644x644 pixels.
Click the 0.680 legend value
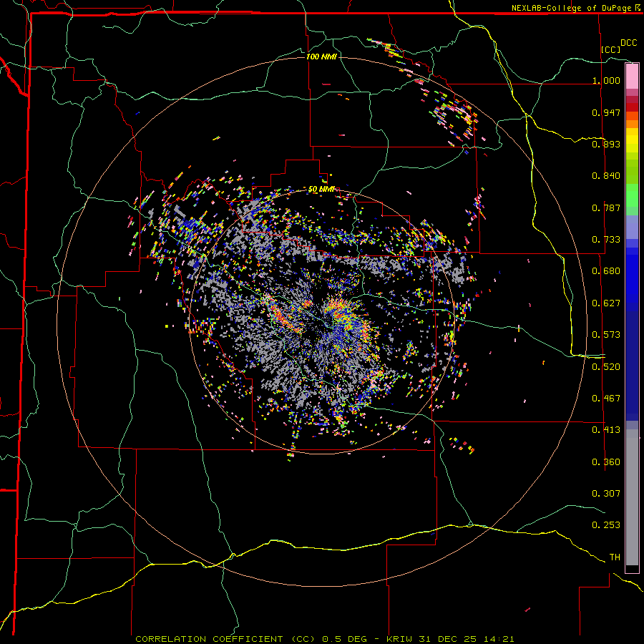[606, 271]
